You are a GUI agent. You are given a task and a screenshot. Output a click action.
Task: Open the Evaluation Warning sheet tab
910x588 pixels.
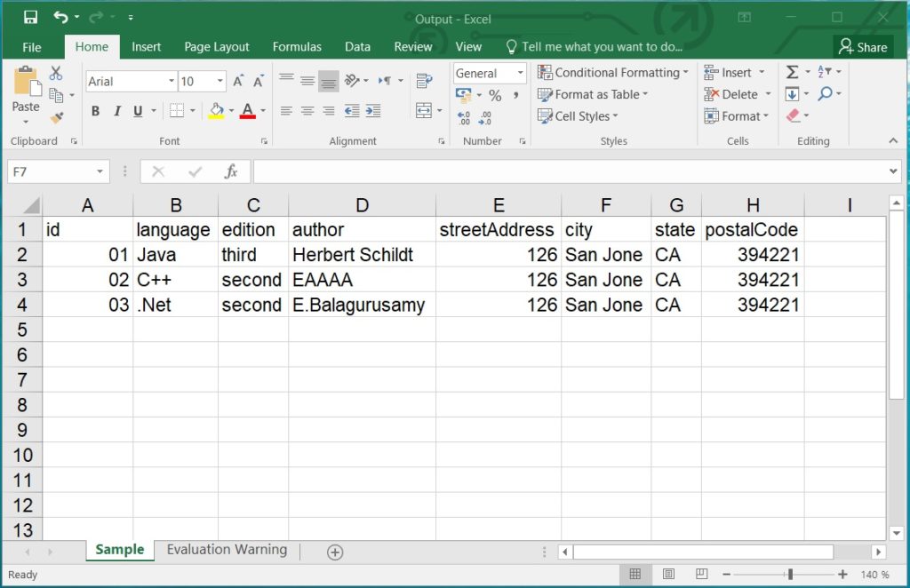click(x=227, y=550)
